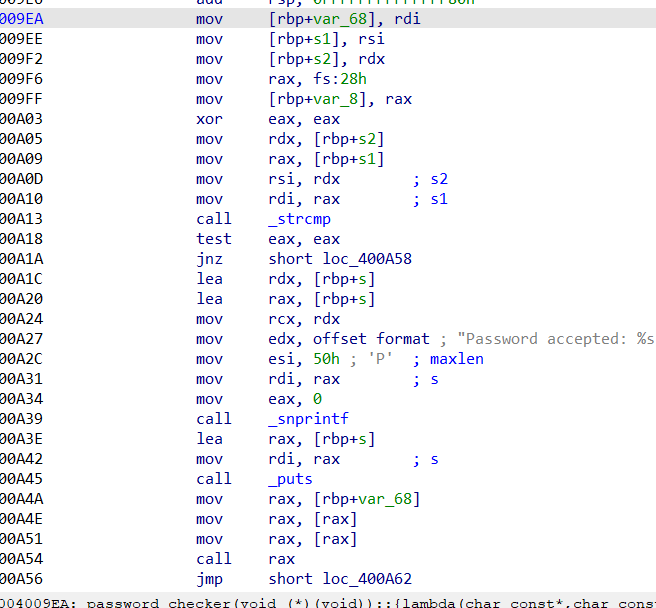The image size is (656, 608).
Task: Jump to loc_400A62 from jmp
Action: point(367,579)
